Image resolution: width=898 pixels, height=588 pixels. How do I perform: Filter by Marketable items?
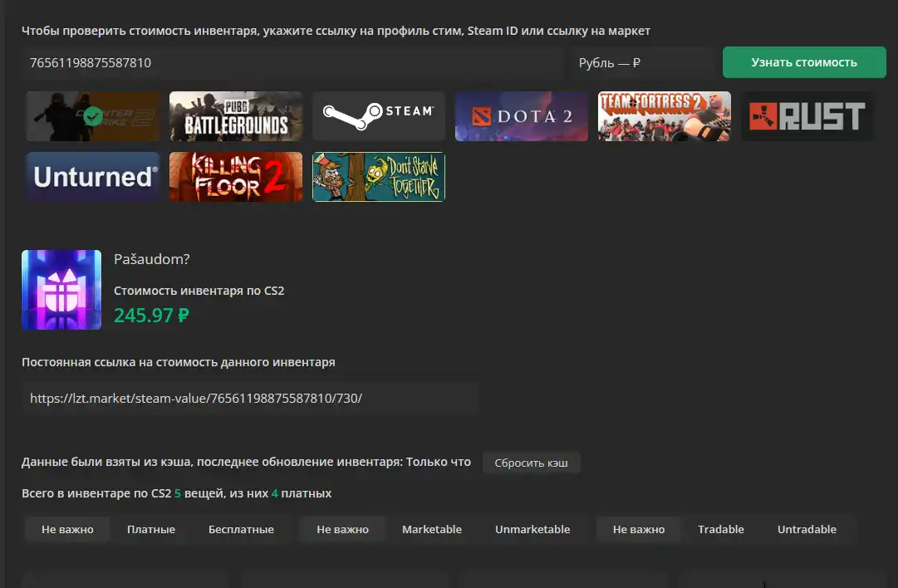(x=432, y=530)
